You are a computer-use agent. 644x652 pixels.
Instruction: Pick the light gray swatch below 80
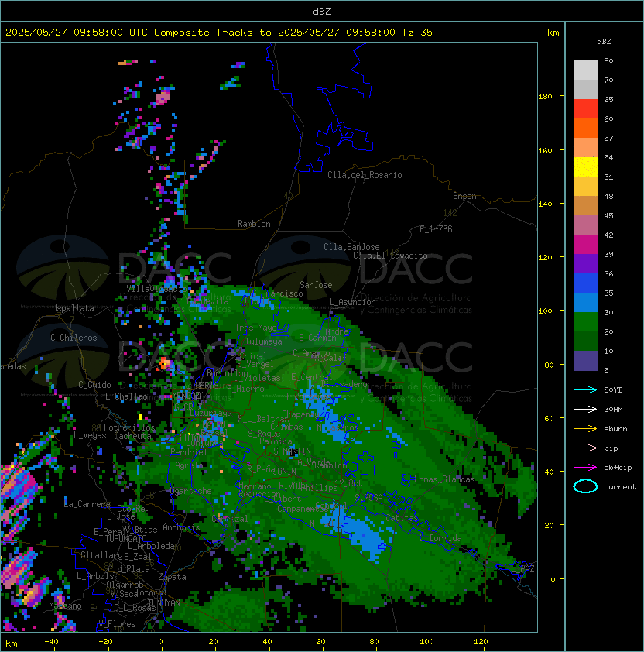pyautogui.click(x=585, y=70)
